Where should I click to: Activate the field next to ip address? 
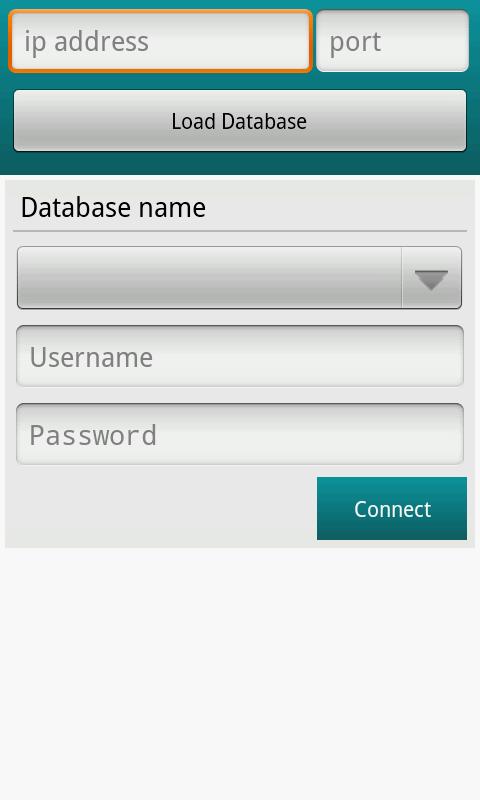pos(392,41)
